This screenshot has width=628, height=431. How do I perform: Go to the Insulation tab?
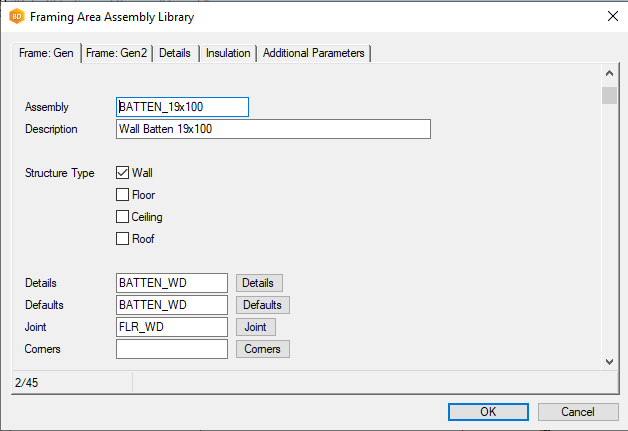228,53
